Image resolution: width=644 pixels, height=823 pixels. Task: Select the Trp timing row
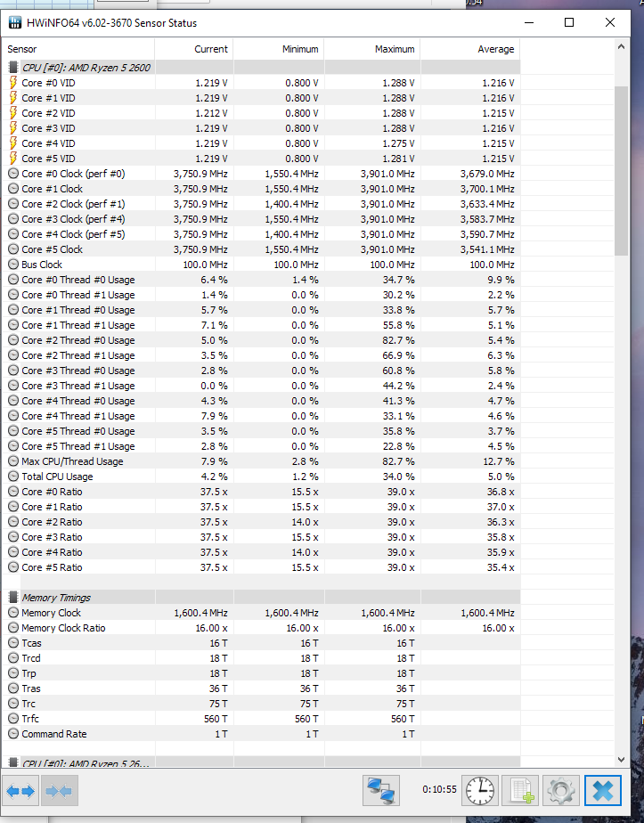coord(261,673)
